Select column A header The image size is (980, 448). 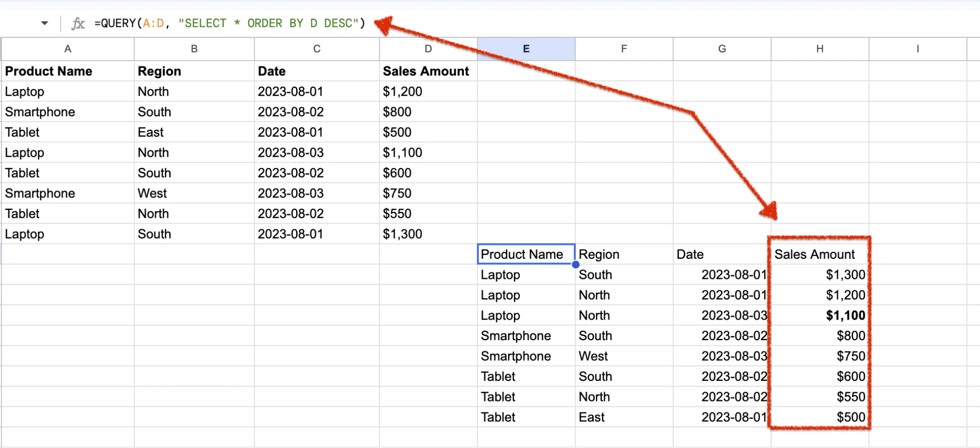[x=68, y=49]
